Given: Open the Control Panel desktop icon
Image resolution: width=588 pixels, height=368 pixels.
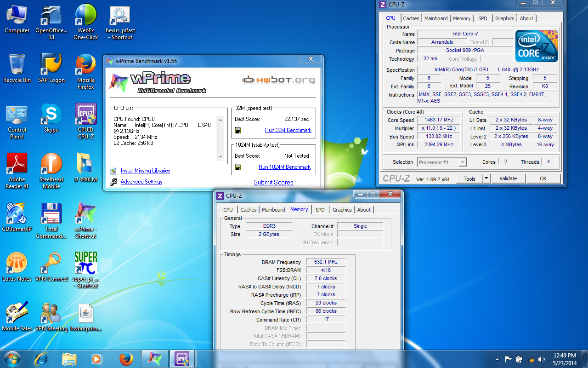Looking at the screenshot, I should (17, 121).
